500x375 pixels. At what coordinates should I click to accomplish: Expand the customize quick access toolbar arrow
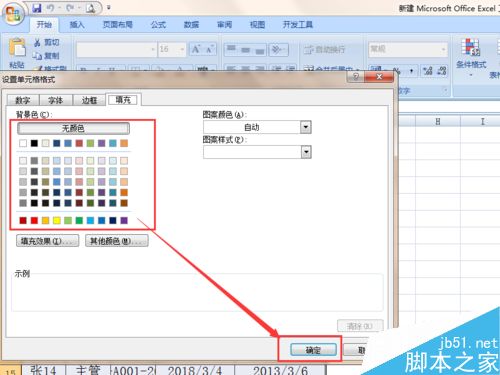pos(108,7)
